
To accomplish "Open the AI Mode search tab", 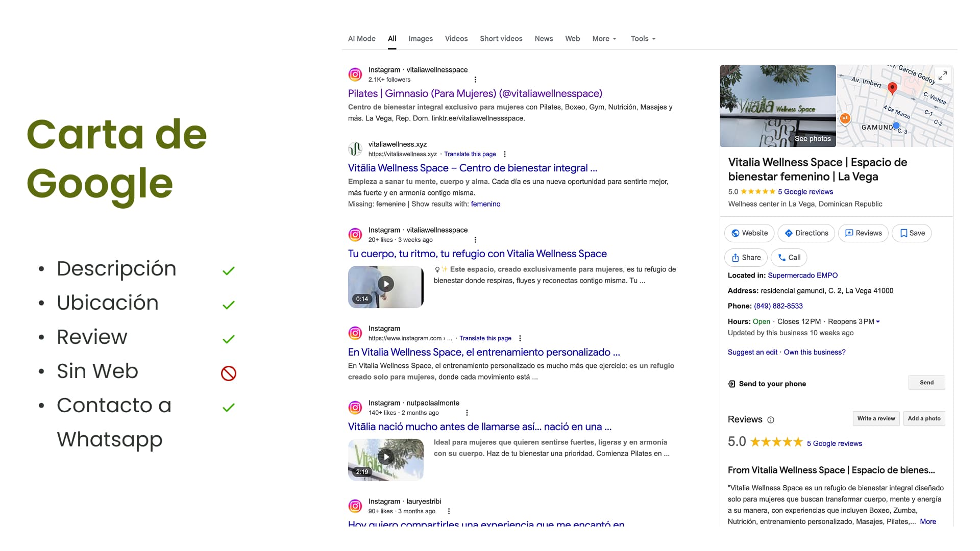I will 361,39.
